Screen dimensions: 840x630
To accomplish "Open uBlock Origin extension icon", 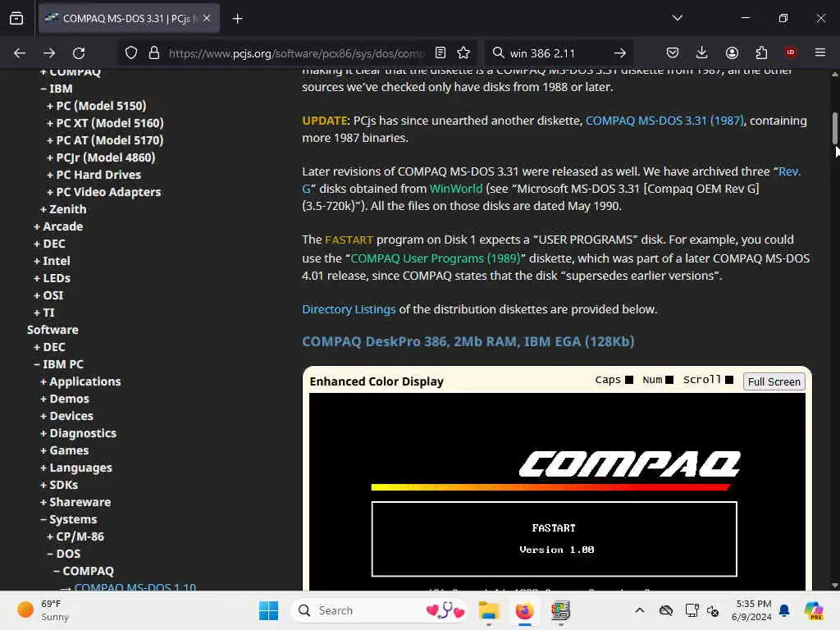I will coord(790,52).
